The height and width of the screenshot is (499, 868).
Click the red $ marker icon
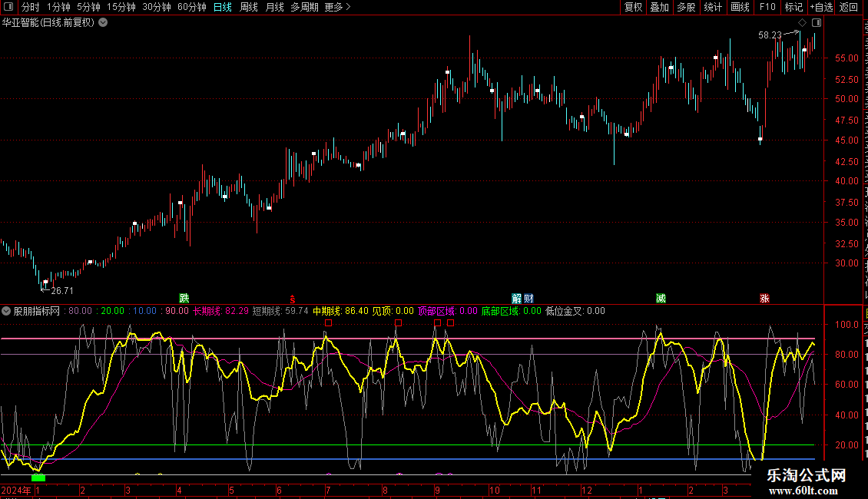click(293, 299)
